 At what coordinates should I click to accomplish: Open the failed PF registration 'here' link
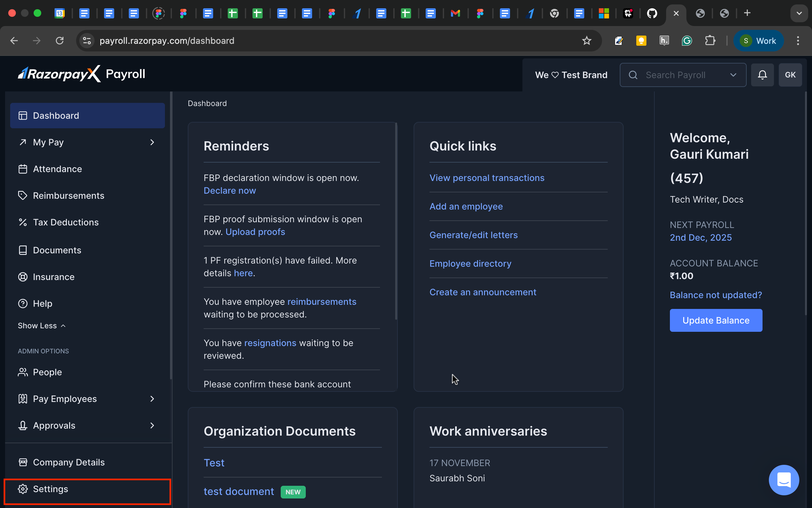[243, 273]
